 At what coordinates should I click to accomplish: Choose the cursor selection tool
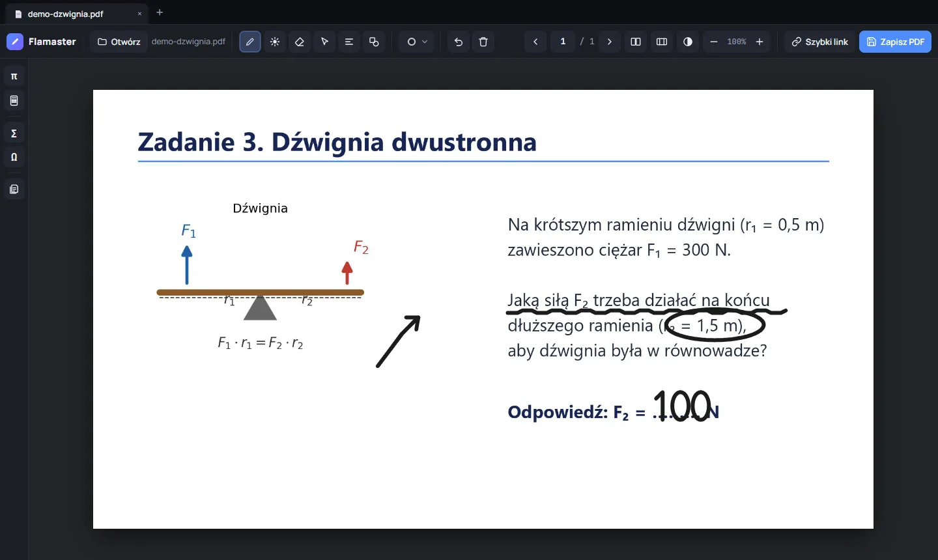(x=324, y=42)
